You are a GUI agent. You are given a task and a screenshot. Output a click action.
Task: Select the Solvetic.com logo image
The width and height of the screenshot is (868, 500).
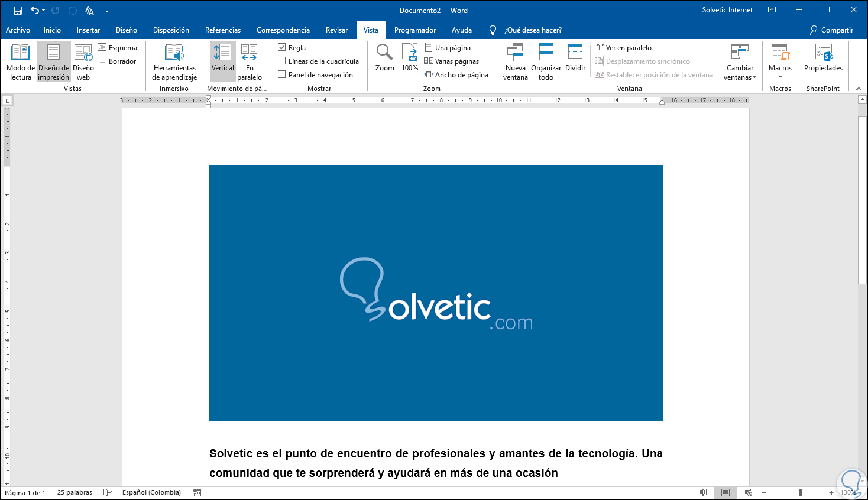[436, 293]
